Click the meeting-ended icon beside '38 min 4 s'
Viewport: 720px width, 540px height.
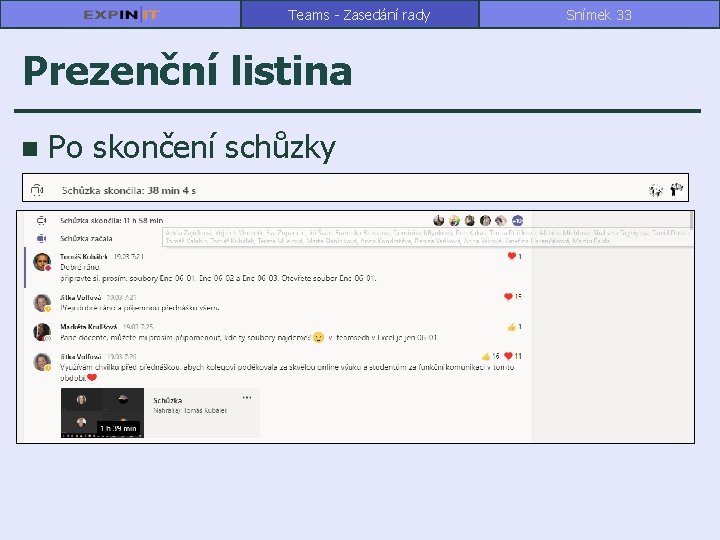[x=37, y=190]
